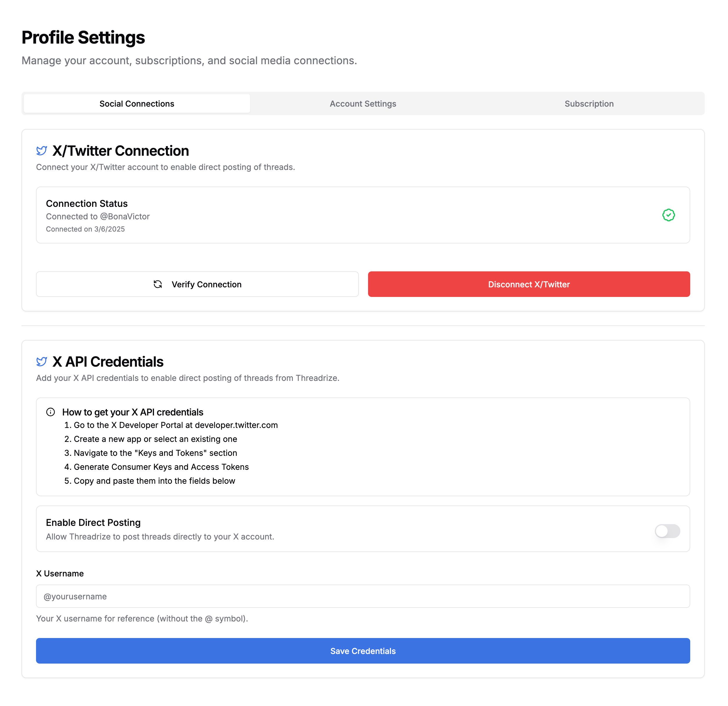This screenshot has width=728, height=706.
Task: Click the Connection Status card title
Action: pos(87,203)
